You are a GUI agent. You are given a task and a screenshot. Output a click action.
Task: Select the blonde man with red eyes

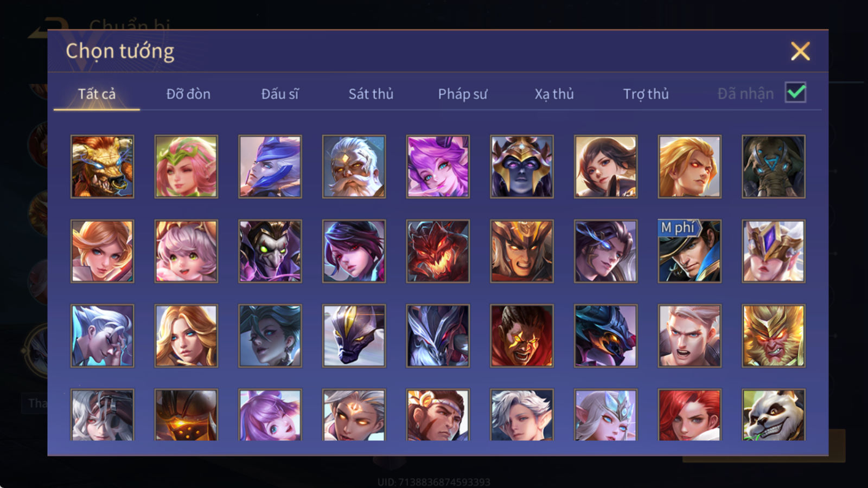tap(690, 166)
